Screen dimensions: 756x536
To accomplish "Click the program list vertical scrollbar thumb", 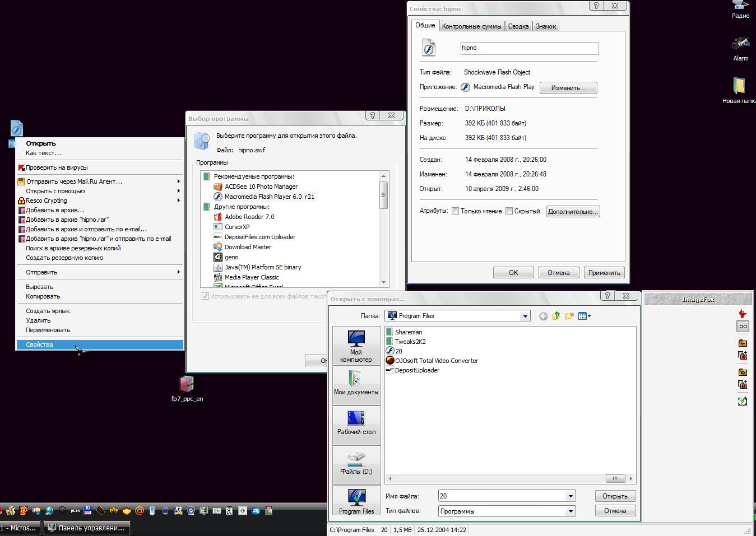I will 383,195.
